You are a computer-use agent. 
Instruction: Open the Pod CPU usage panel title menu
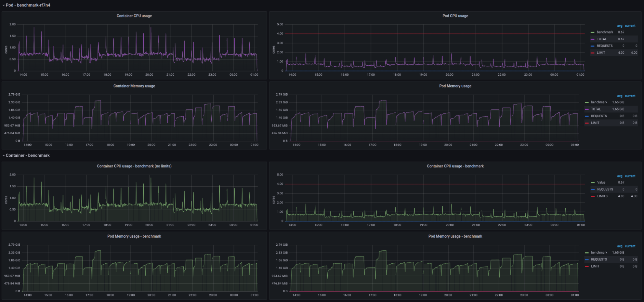coord(455,16)
